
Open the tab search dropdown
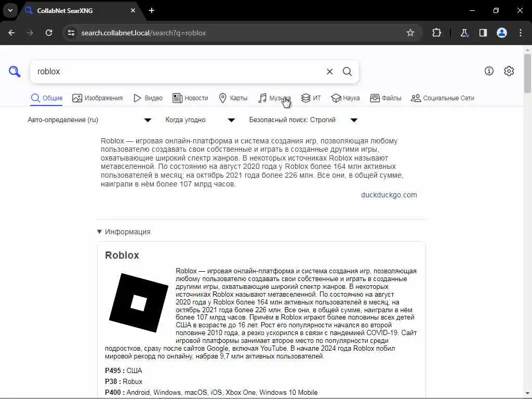pyautogui.click(x=10, y=10)
